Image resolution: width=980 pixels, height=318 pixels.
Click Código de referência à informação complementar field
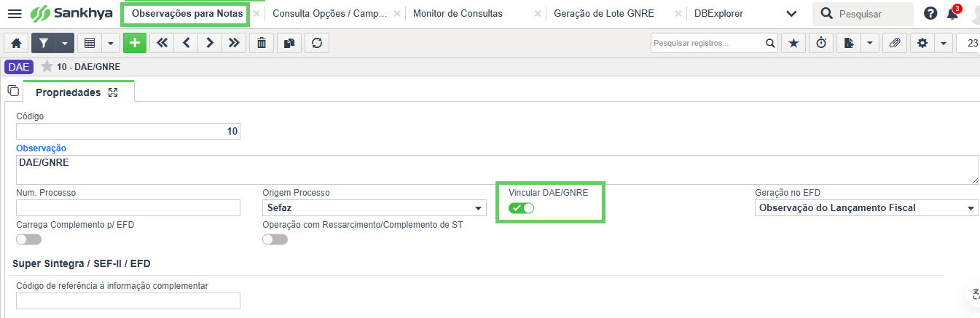point(128,301)
